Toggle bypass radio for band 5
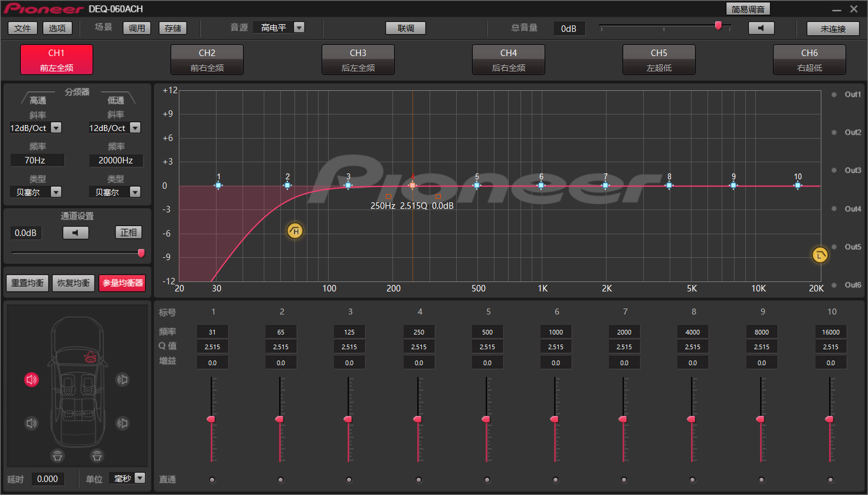The width and height of the screenshot is (868, 495). [487, 480]
